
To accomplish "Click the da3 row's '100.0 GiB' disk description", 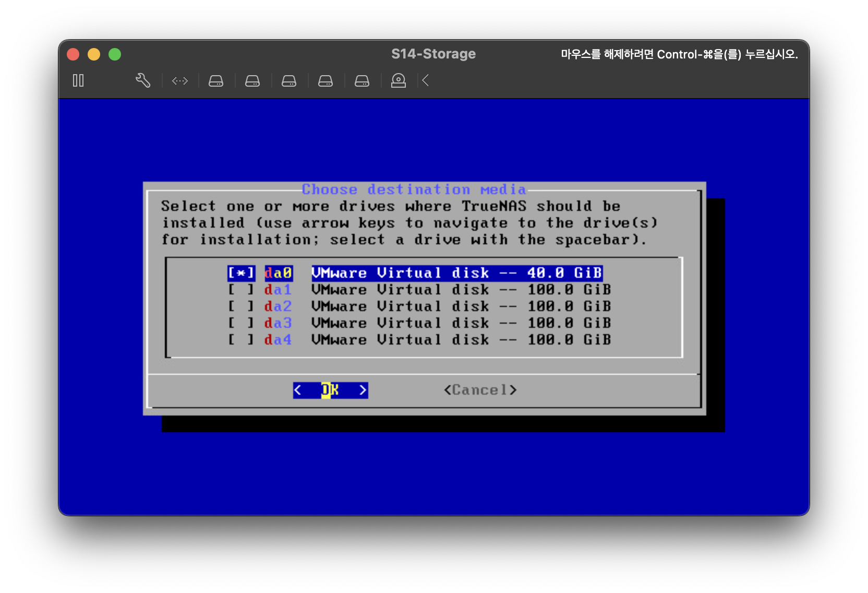I will 461,323.
